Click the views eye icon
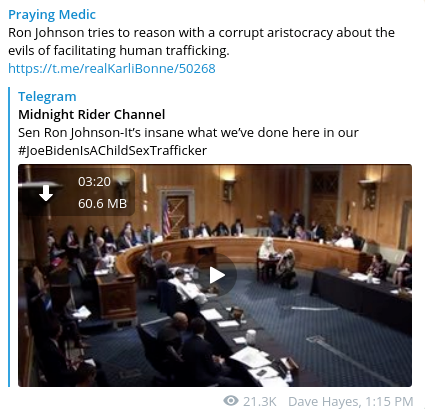The image size is (425, 409). (x=231, y=400)
